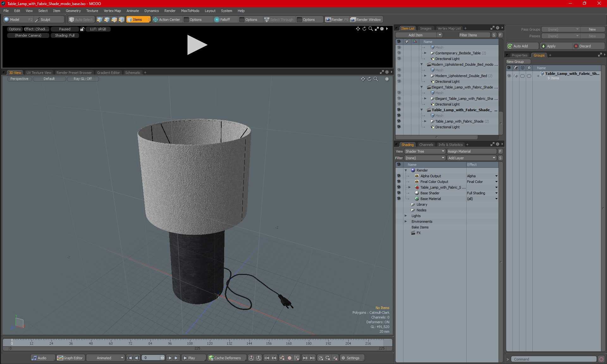Image resolution: width=607 pixels, height=364 pixels.
Task: Expand Table_Lamp_with_Fabric_Shade (2) group
Action: 425,121
